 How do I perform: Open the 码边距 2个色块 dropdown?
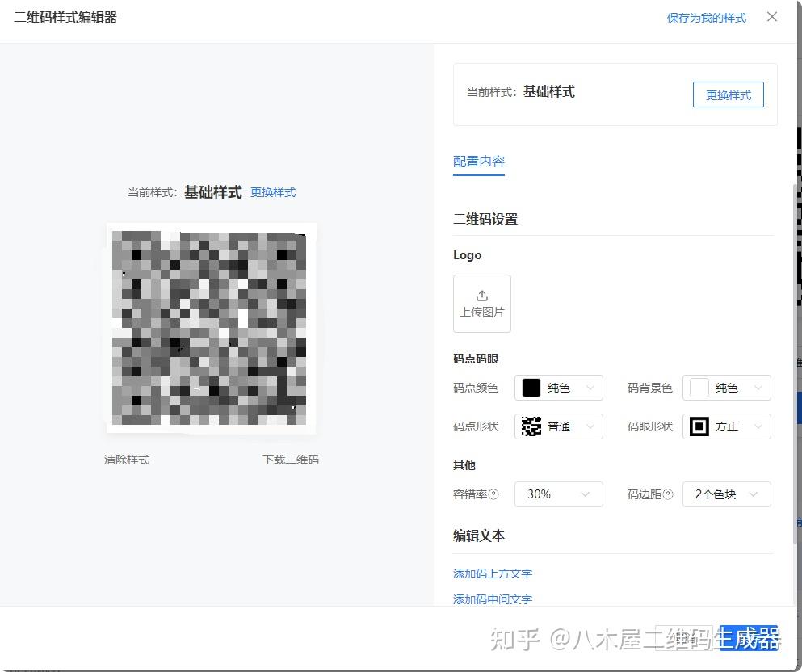pyautogui.click(x=726, y=494)
